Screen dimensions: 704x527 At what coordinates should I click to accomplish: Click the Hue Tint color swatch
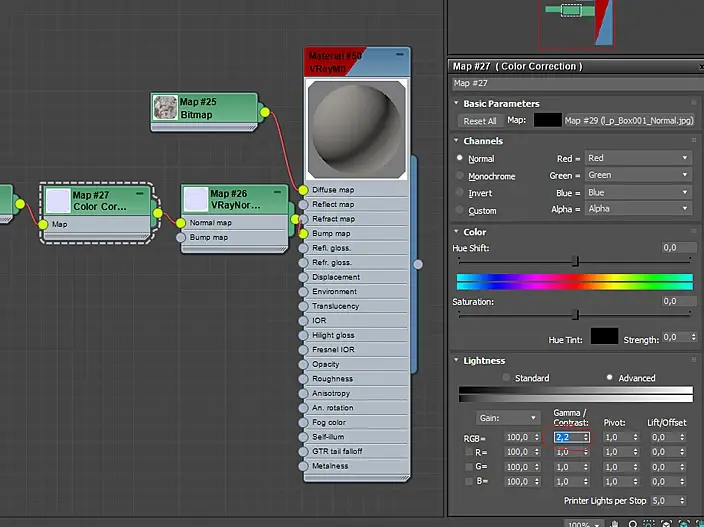point(603,337)
